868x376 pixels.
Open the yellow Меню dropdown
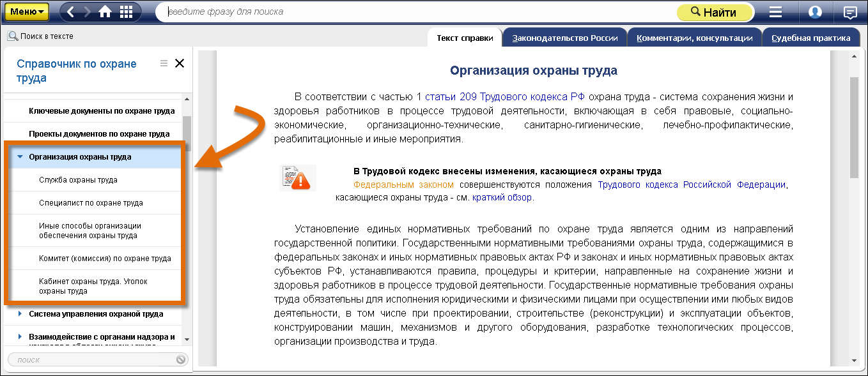[27, 11]
